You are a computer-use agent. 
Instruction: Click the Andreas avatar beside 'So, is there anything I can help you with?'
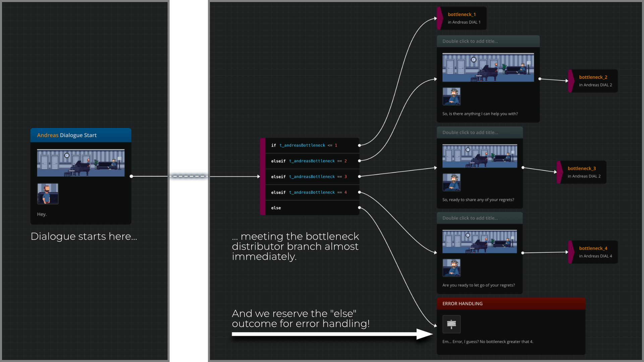451,97
